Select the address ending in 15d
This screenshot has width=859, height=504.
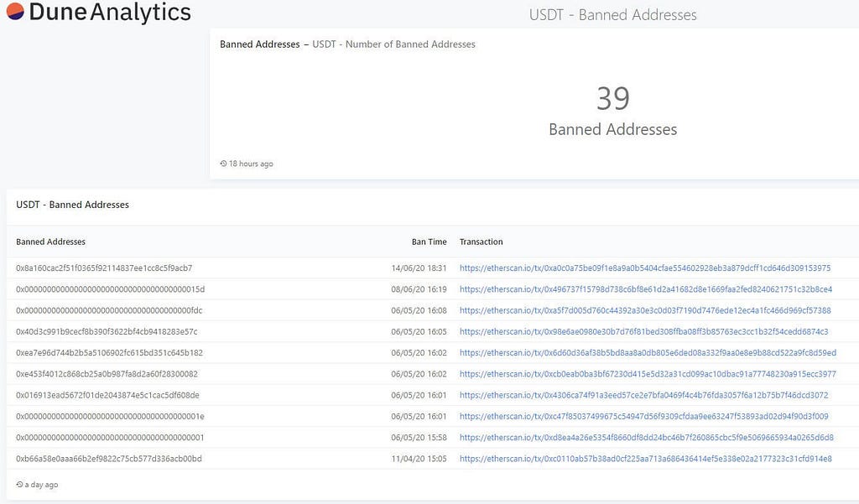110,289
